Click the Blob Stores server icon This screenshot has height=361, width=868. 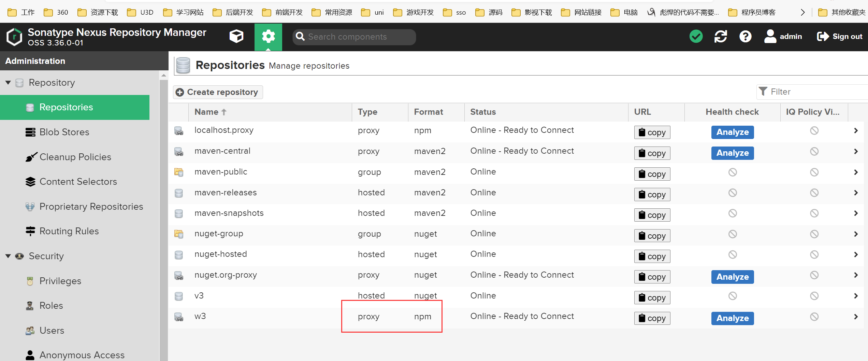click(30, 132)
